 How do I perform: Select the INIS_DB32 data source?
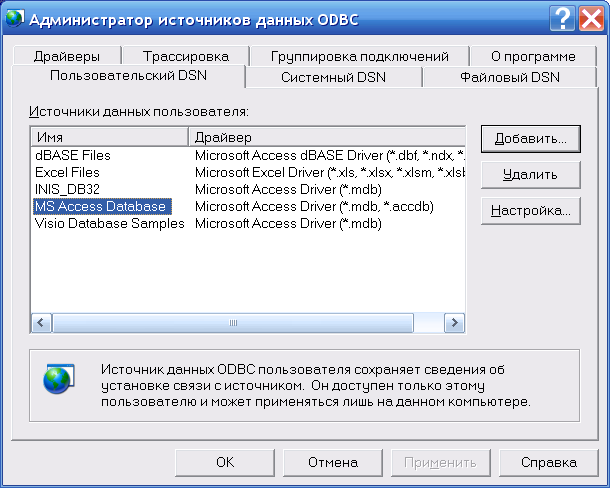[67, 190]
